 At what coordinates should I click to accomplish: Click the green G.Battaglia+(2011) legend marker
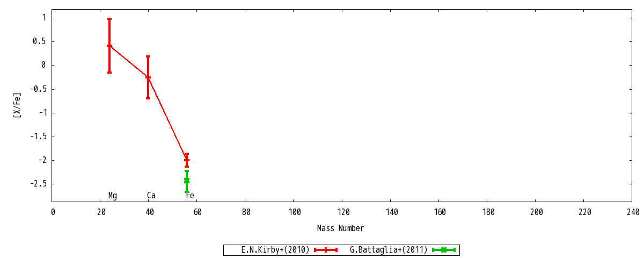click(x=444, y=250)
